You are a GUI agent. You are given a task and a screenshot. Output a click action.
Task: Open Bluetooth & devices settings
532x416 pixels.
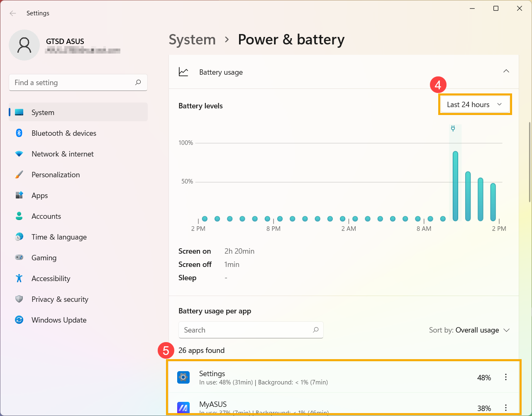(x=78, y=133)
